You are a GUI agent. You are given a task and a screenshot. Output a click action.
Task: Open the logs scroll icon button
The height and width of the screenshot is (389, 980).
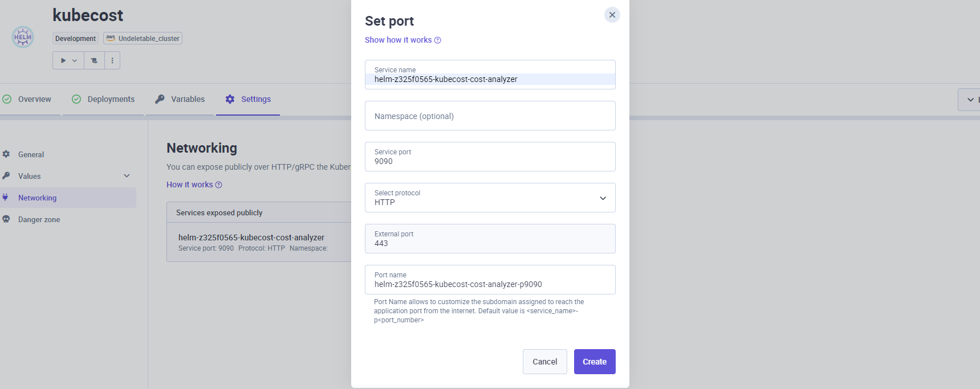pyautogui.click(x=94, y=60)
